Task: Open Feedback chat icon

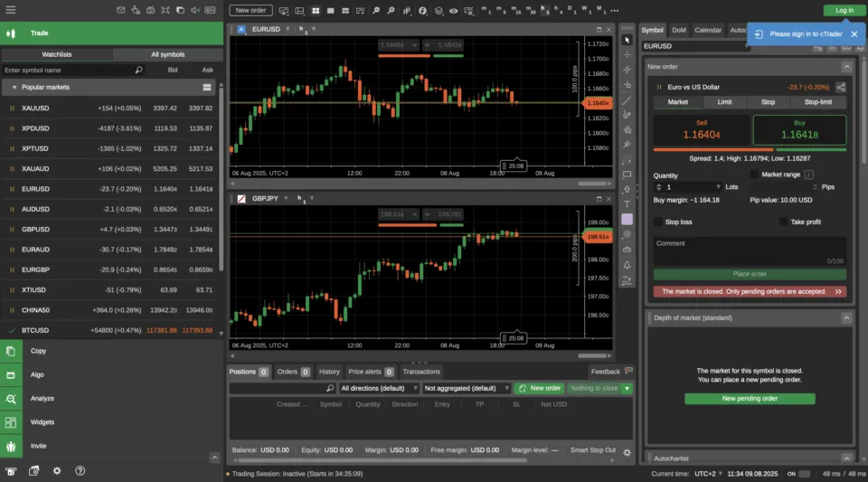Action: (x=628, y=371)
